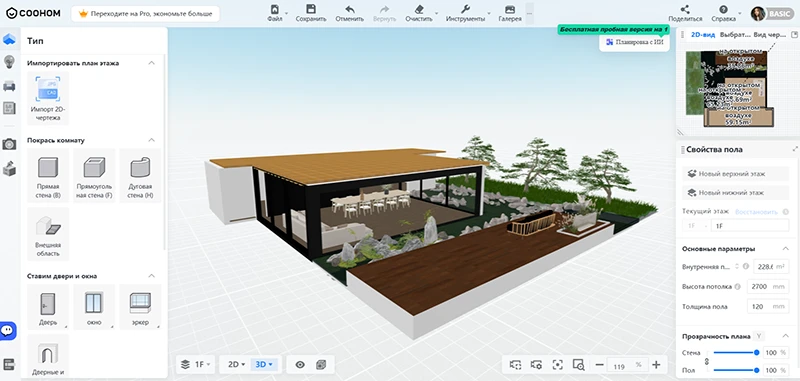
Task: Zoom in with the plus button
Action: [657, 365]
